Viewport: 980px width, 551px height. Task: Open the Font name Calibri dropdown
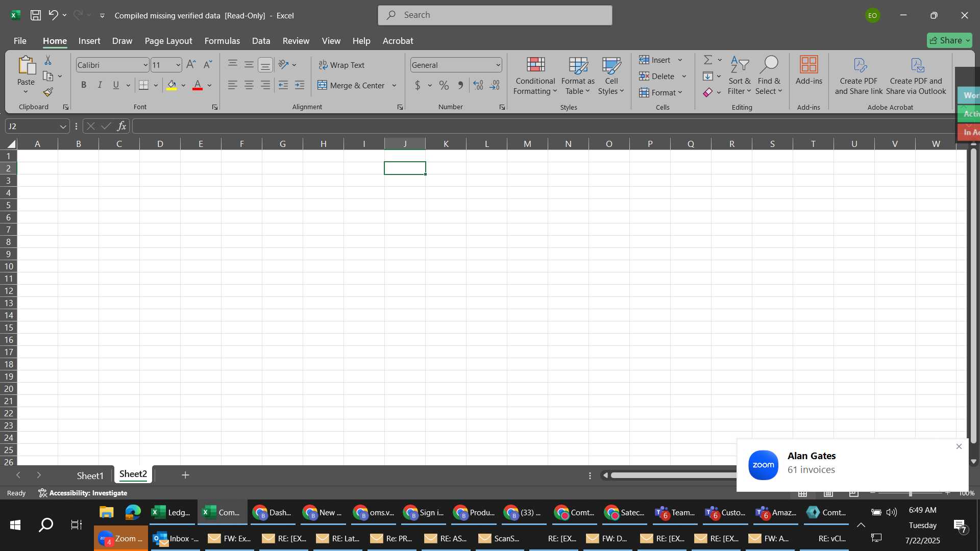(145, 65)
